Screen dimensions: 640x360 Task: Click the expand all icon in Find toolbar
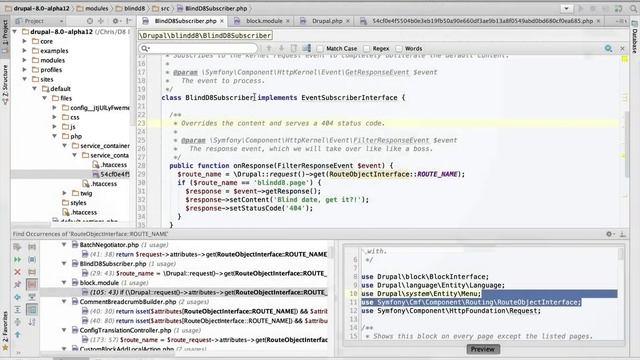coord(17,310)
